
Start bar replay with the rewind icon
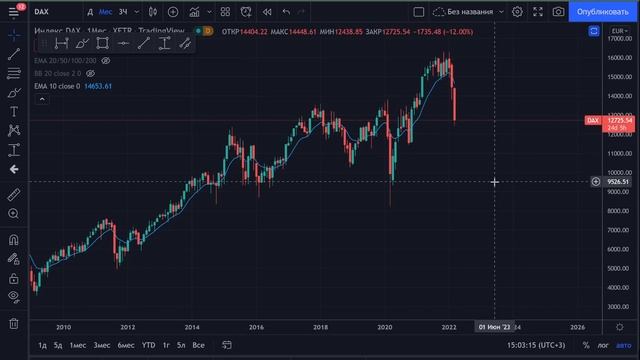point(267,12)
